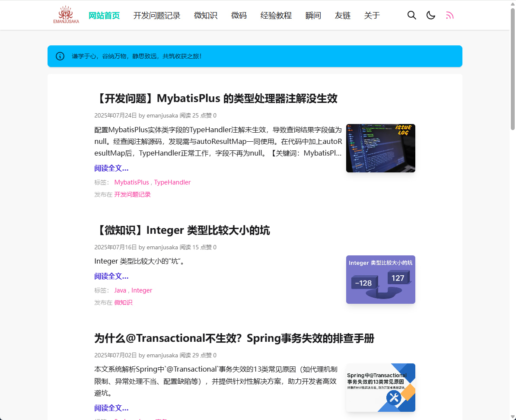Click the ISSUE LOG code thumbnail

click(x=381, y=148)
